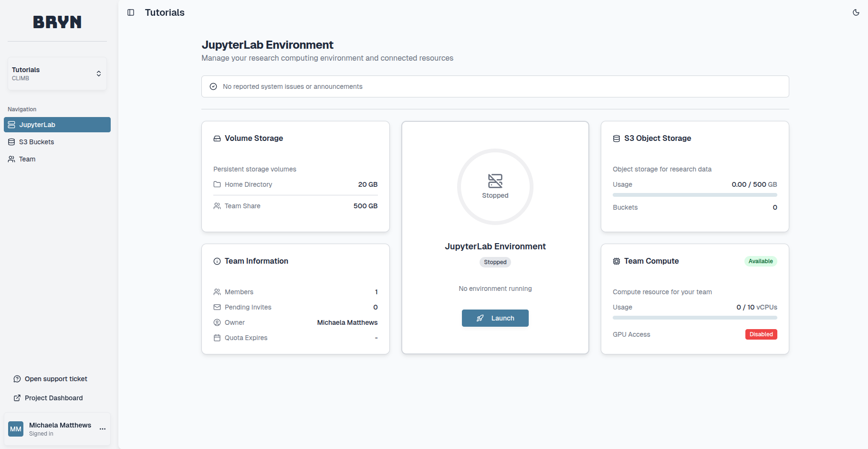Click the S3 storage usage progress bar
This screenshot has width=868, height=449.
pos(694,195)
